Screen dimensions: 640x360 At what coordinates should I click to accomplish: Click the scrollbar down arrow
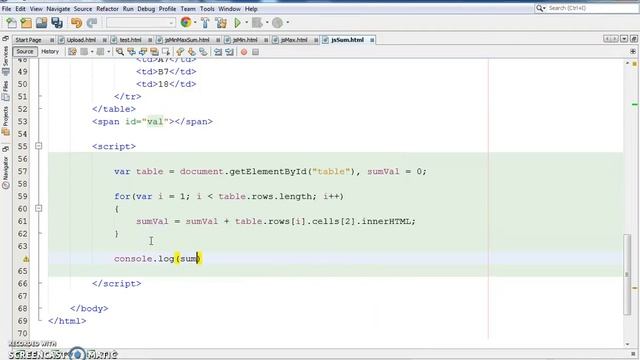pyautogui.click(x=627, y=344)
